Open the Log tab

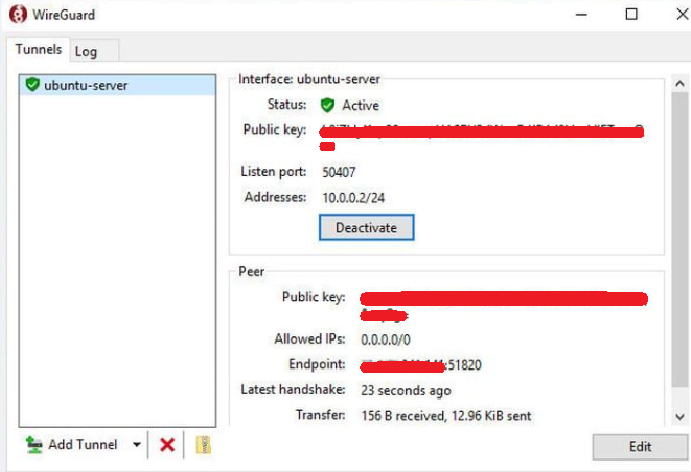click(94, 51)
